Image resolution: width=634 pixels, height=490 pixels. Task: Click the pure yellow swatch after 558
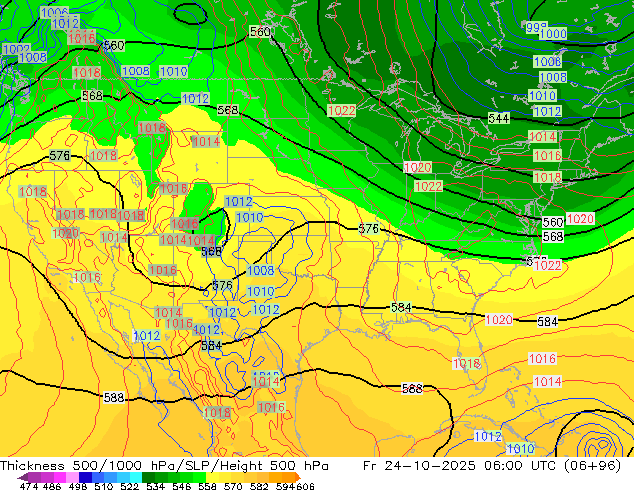coord(213,477)
